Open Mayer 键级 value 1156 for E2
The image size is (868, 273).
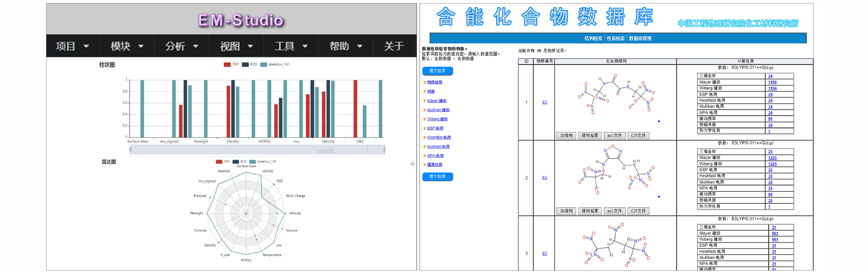point(772,82)
